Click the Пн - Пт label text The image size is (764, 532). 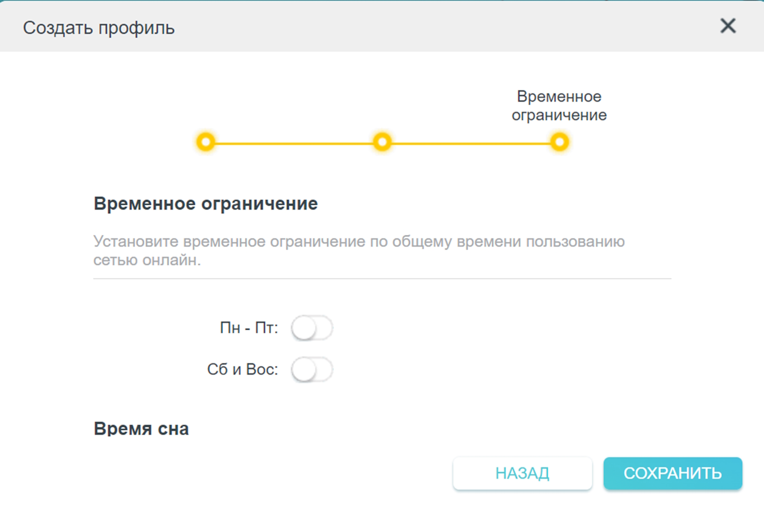coord(249,328)
